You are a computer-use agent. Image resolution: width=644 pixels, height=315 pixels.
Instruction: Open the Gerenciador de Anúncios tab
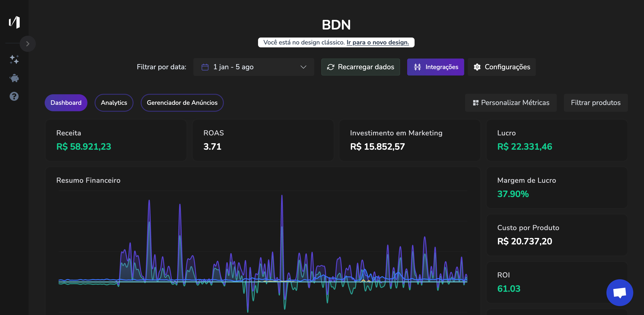point(182,103)
